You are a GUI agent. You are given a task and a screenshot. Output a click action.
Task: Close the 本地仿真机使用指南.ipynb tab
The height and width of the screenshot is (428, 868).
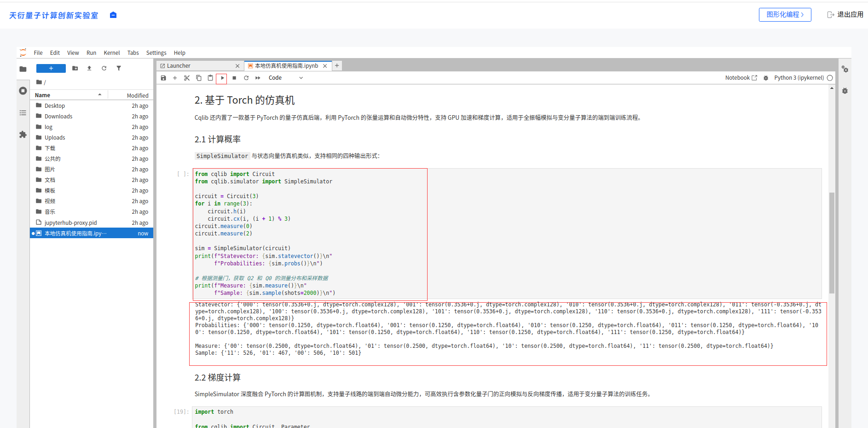325,66
